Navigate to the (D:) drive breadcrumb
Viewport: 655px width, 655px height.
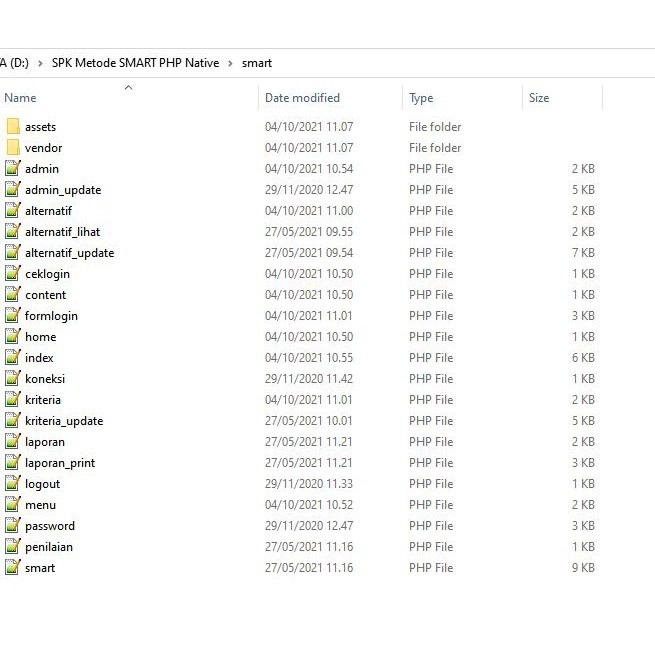[x=15, y=63]
